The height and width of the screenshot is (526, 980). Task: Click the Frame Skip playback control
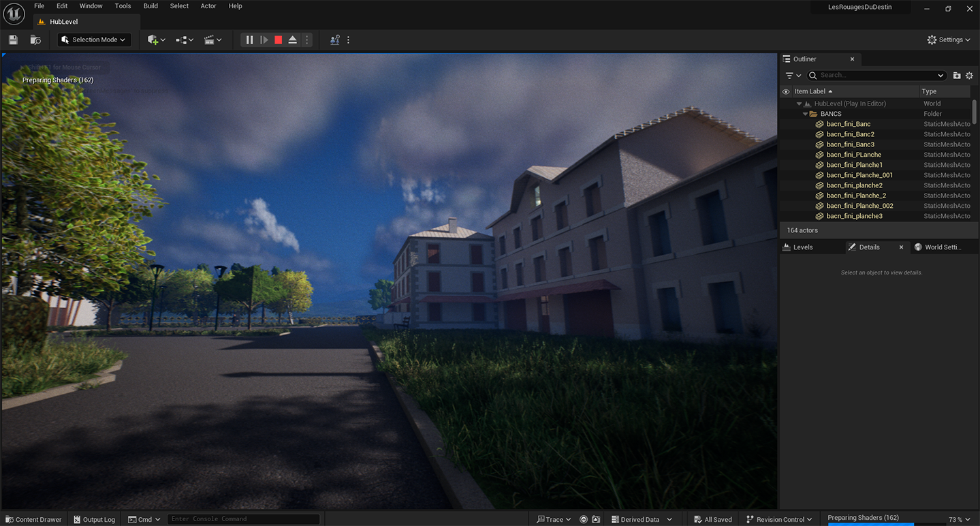coord(264,40)
